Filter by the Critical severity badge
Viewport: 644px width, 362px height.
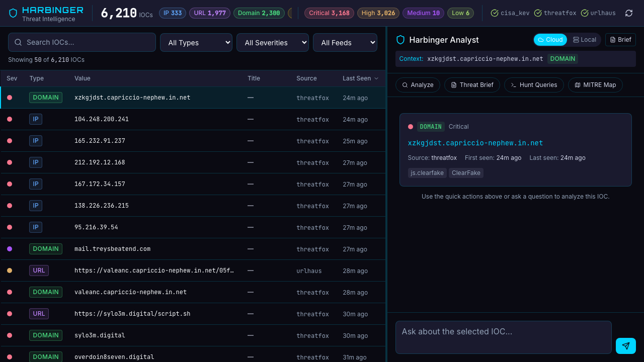pyautogui.click(x=329, y=13)
